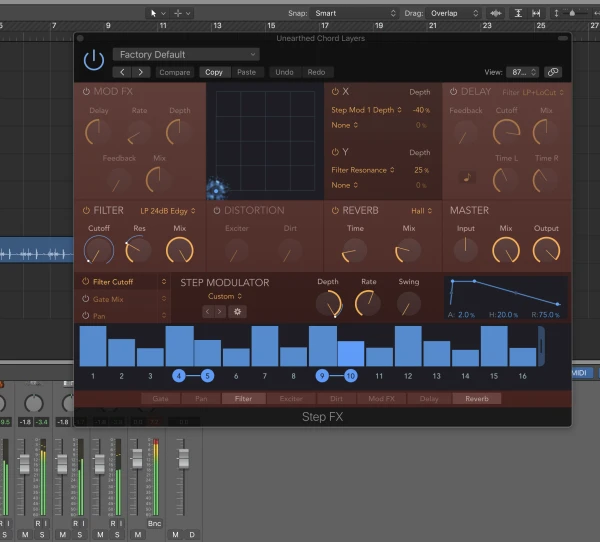
Task: Toggle Gate Mix modulator power
Action: click(x=85, y=299)
